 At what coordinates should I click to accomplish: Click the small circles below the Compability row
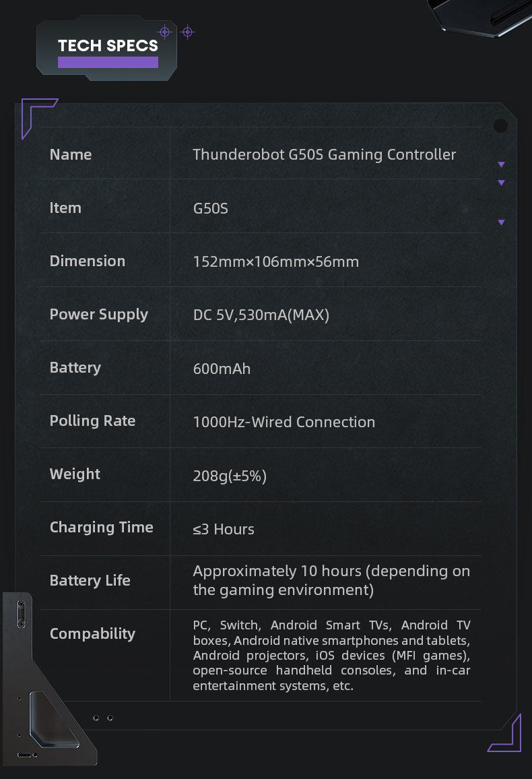103,718
